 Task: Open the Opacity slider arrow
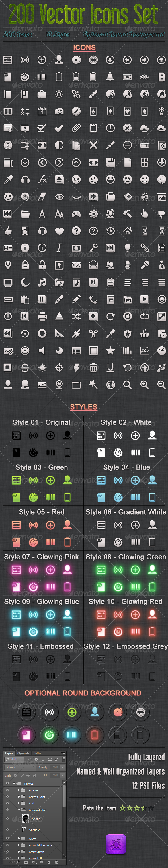[x=62, y=768]
